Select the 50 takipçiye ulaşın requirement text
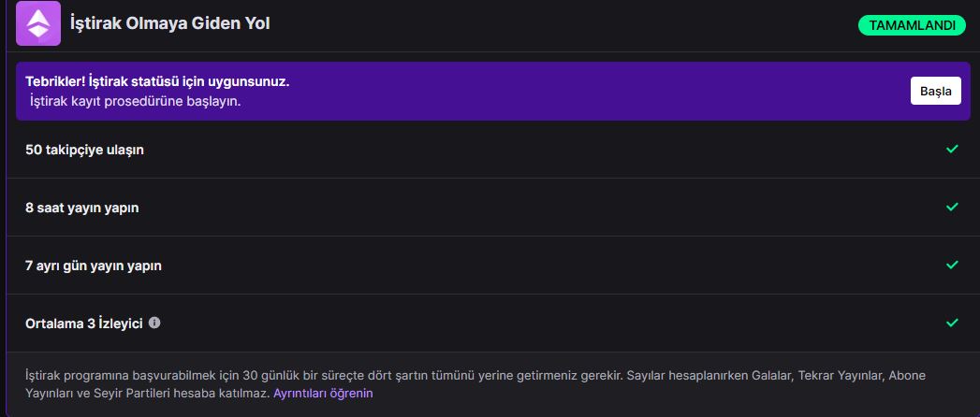Screen dimensions: 980x417 pos(84,150)
